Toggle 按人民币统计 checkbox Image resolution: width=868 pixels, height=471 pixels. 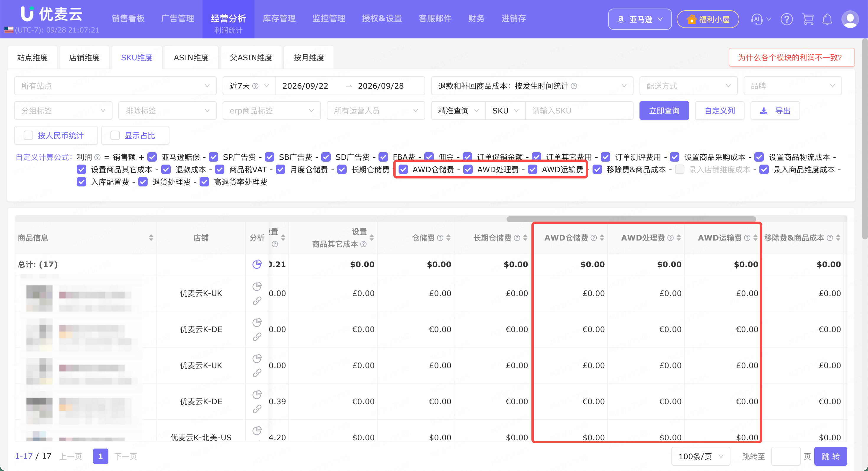point(28,136)
